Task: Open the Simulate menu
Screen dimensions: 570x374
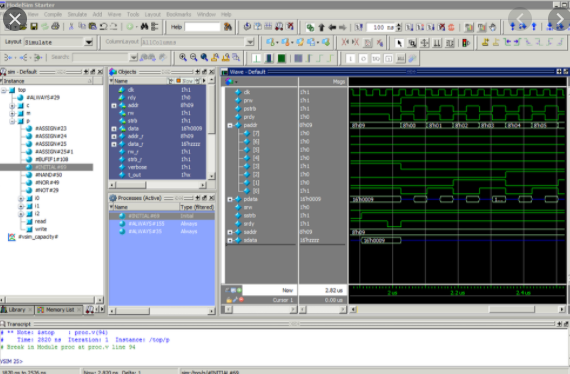Action: [77, 14]
